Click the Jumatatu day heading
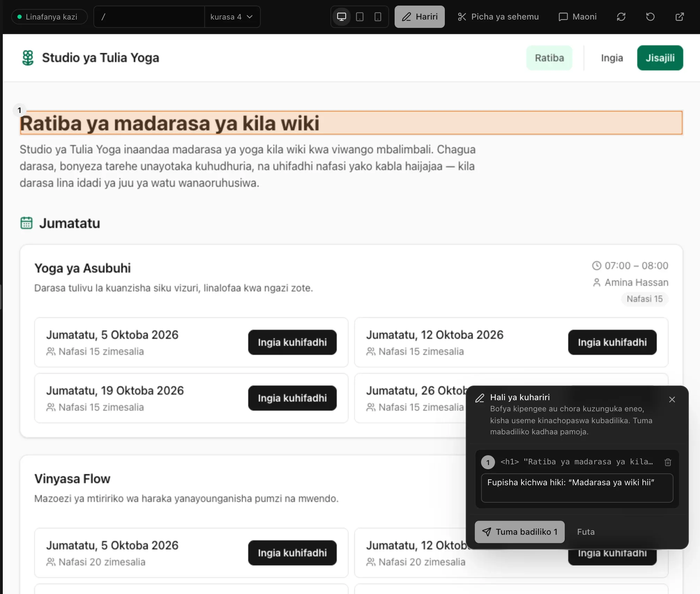The width and height of the screenshot is (700, 594). pyautogui.click(x=70, y=223)
